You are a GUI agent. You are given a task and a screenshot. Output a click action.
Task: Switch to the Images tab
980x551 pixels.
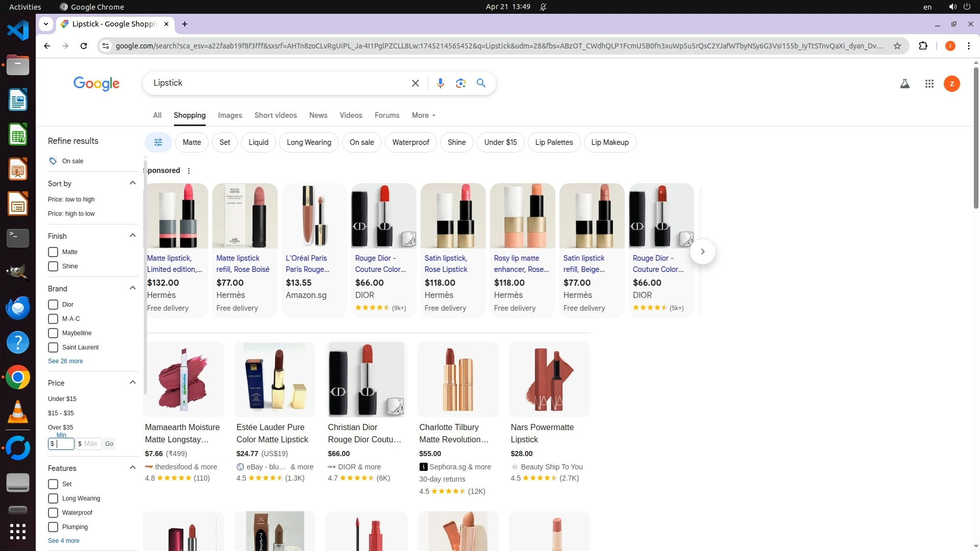coord(230,115)
